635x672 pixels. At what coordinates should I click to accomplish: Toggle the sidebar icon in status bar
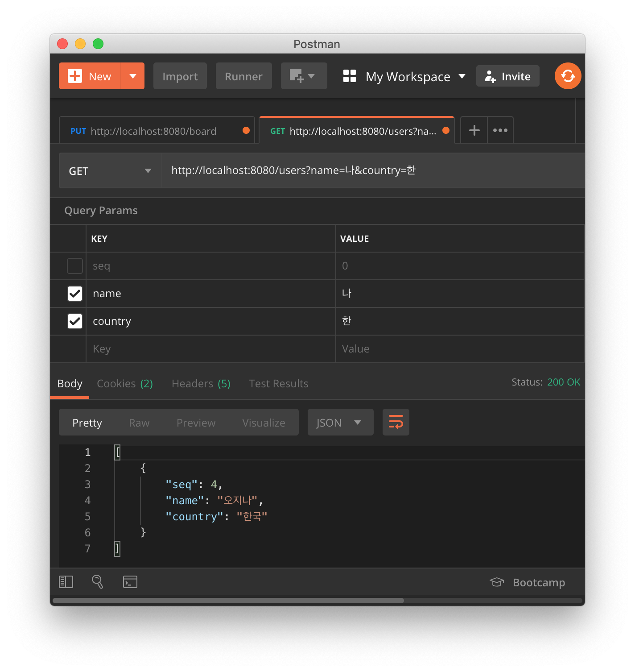point(66,582)
